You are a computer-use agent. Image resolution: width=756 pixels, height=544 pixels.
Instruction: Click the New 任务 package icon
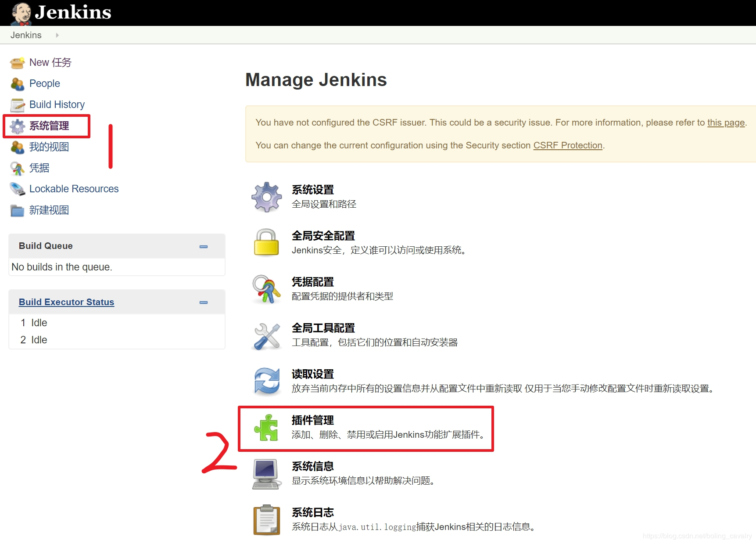pos(18,63)
